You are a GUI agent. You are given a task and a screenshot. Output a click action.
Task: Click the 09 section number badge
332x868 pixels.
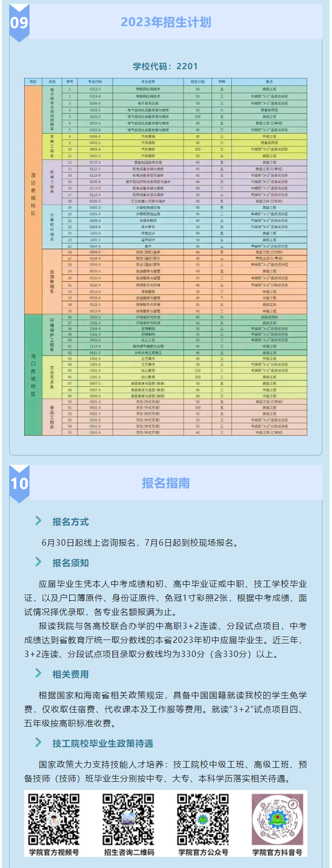pyautogui.click(x=19, y=23)
